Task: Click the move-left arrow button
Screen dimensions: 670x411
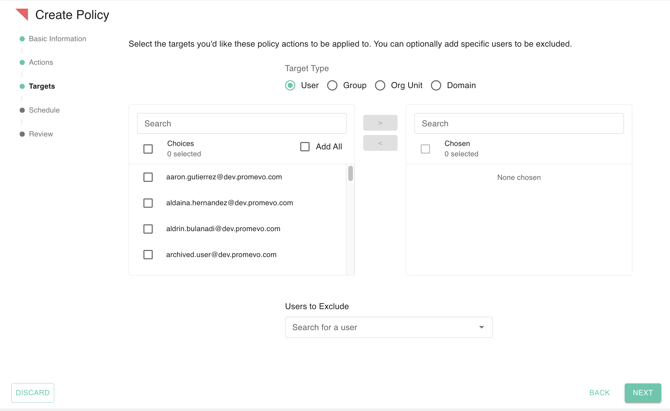Action: point(380,143)
